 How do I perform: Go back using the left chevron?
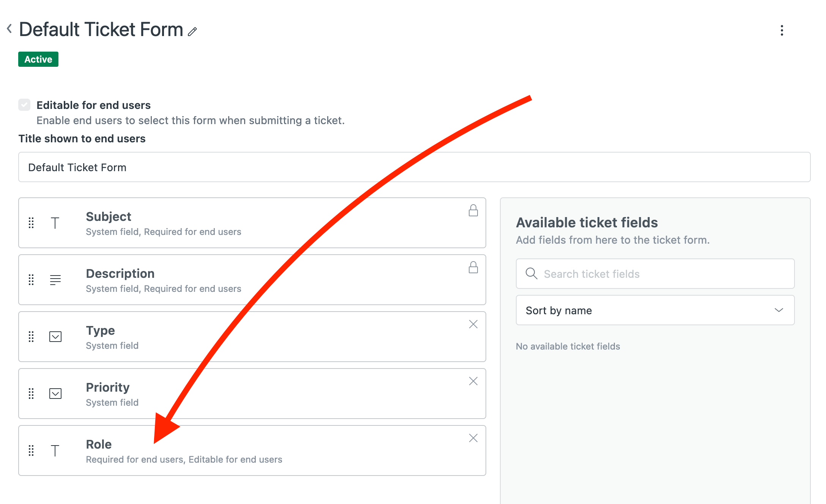[8, 29]
